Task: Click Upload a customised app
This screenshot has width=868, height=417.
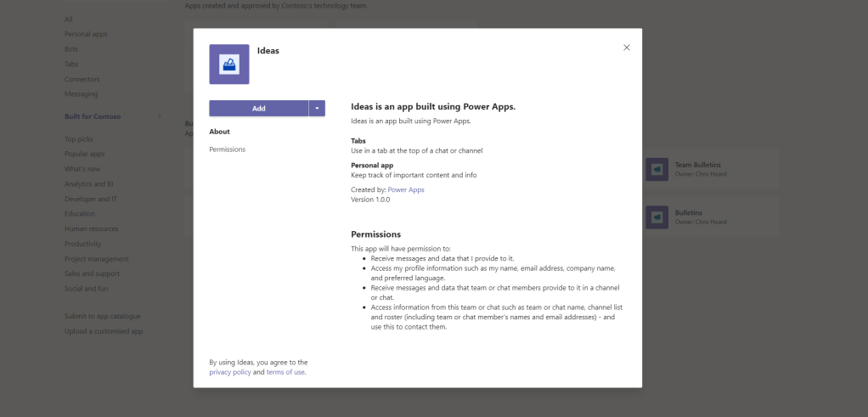Action: point(104,331)
